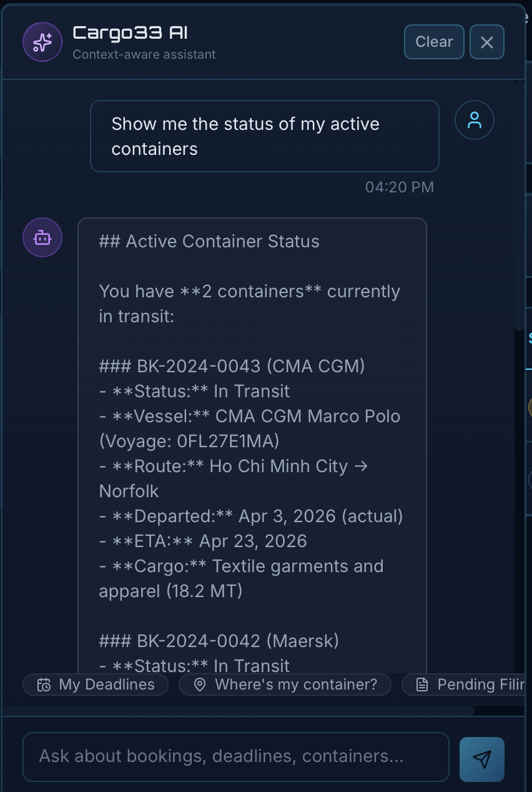Click the Cargo33 AI panel title

coord(130,33)
